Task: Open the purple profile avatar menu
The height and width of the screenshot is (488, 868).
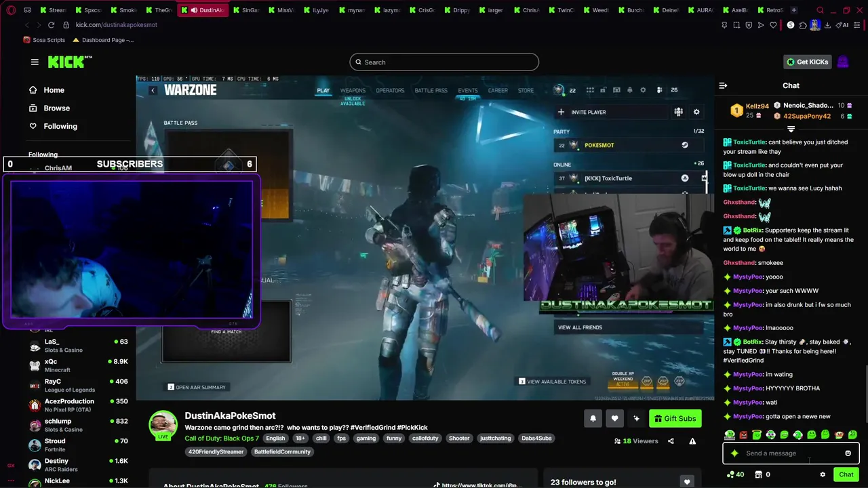Action: coord(843,62)
